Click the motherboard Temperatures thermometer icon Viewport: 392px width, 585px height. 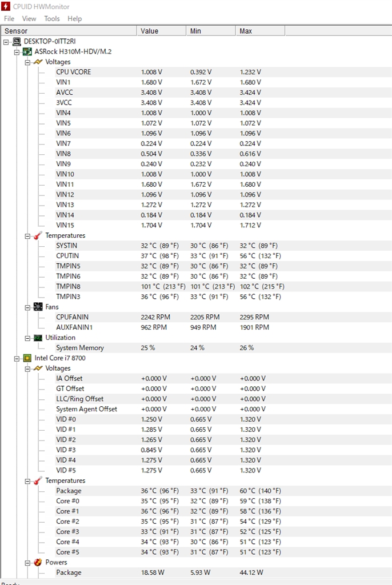38,235
